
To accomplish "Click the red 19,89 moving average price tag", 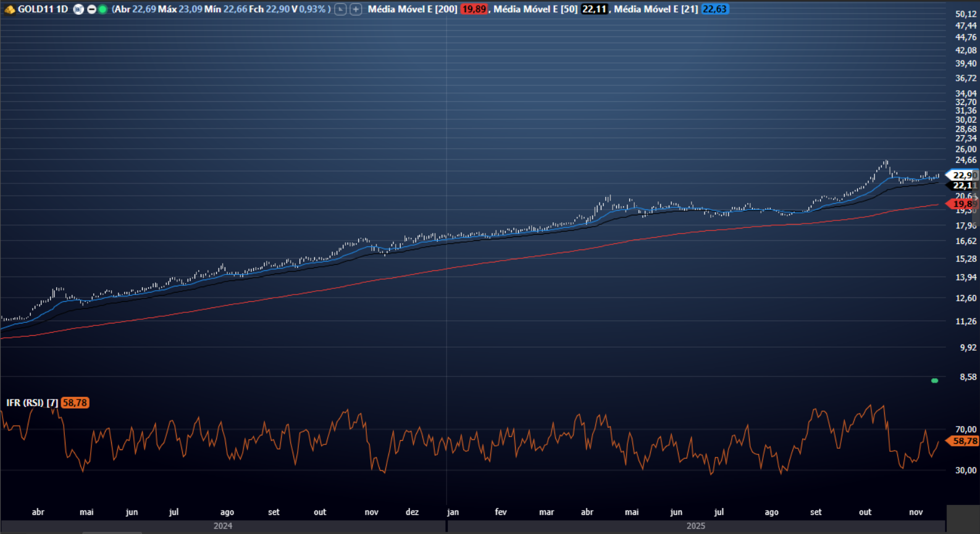I will click(x=961, y=204).
